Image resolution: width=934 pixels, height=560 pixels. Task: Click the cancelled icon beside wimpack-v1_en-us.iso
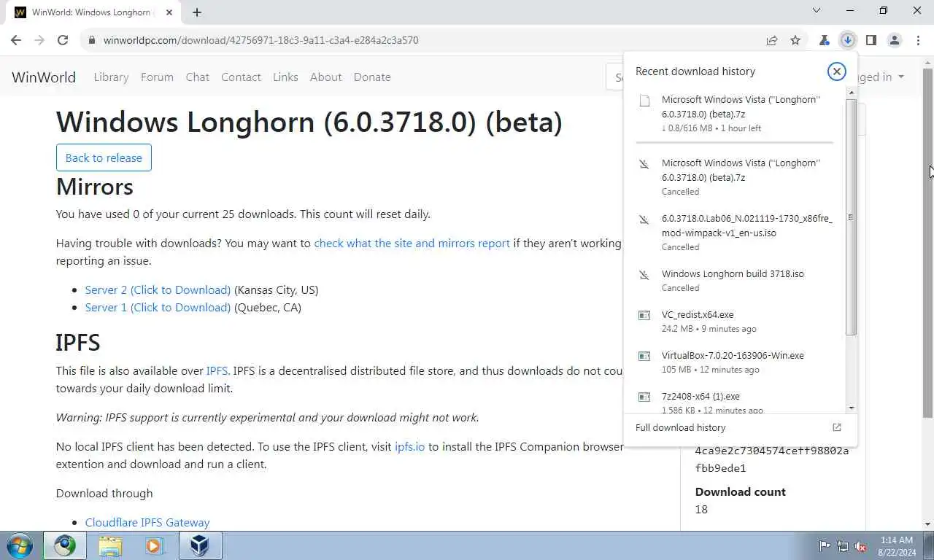point(644,219)
